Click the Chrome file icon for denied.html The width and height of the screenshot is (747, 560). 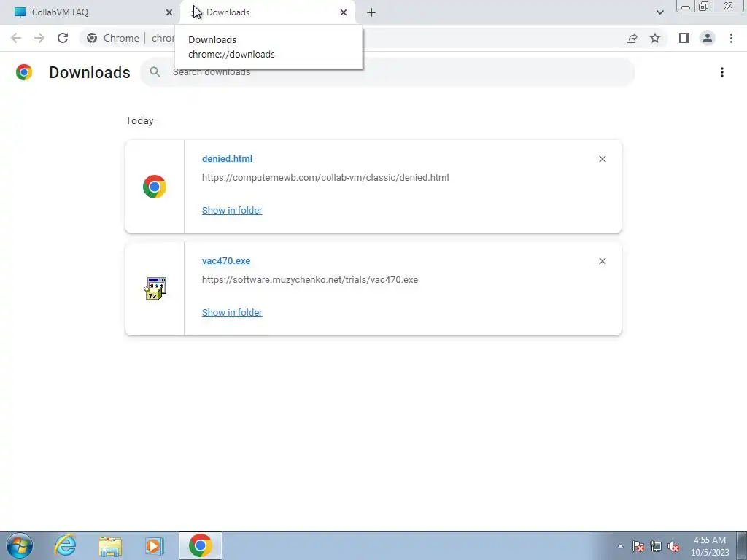click(155, 187)
